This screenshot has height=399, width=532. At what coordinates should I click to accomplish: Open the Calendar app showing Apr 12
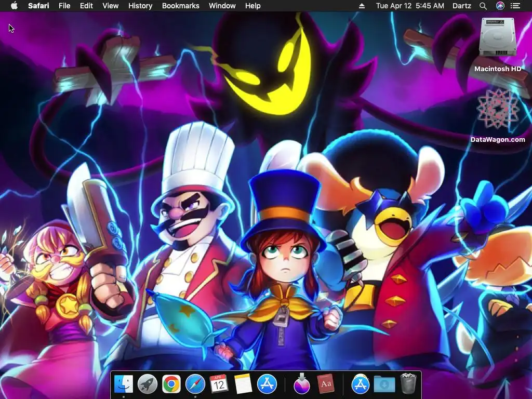point(219,384)
